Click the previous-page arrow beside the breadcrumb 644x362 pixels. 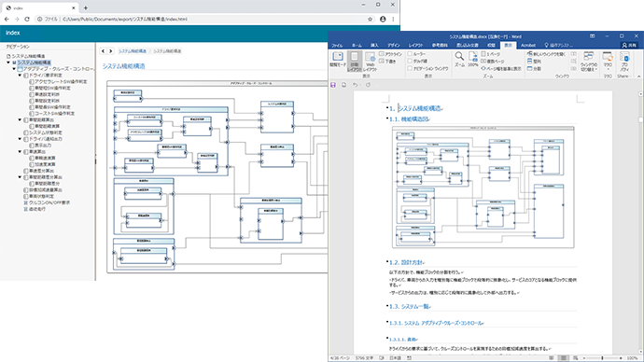click(x=103, y=51)
